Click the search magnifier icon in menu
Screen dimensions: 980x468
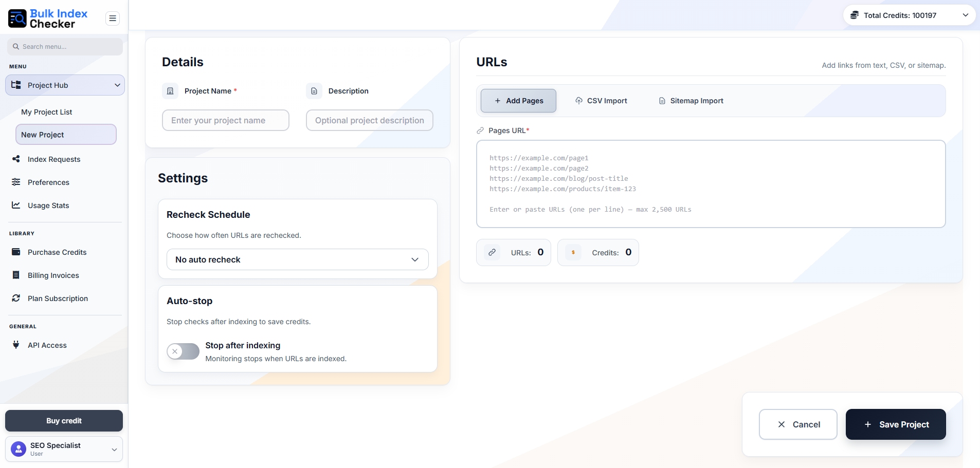click(16, 47)
